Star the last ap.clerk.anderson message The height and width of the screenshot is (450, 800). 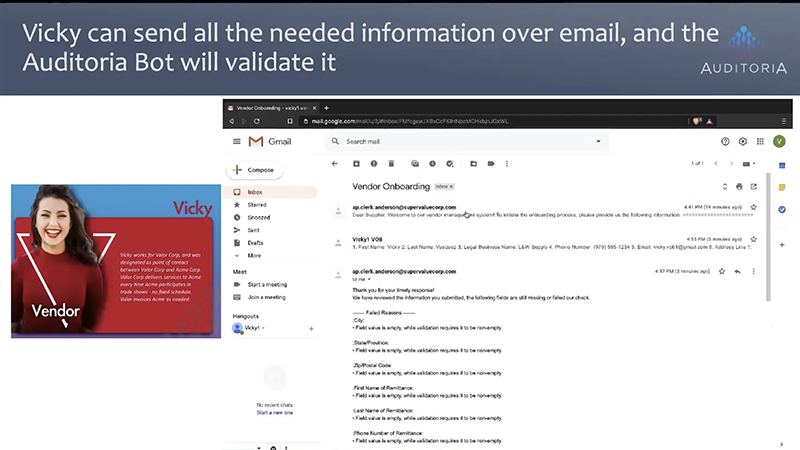click(721, 271)
